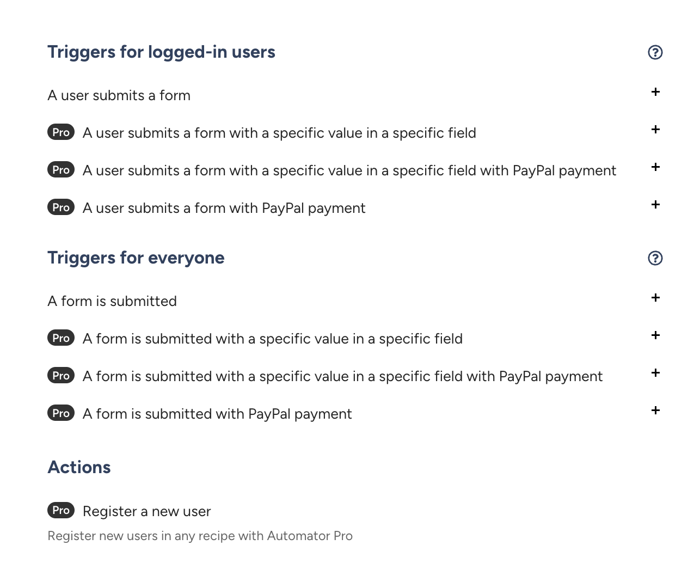Viewport: 700px width, 588px height.
Task: Expand plus for form submitted with specific field value
Action: point(655,335)
